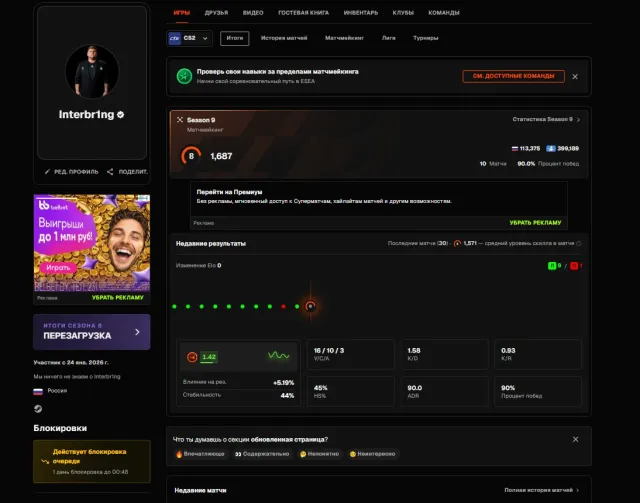Image resolution: width=640 pixels, height=503 pixels.
Task: Close the page feedback survey
Action: click(x=576, y=439)
